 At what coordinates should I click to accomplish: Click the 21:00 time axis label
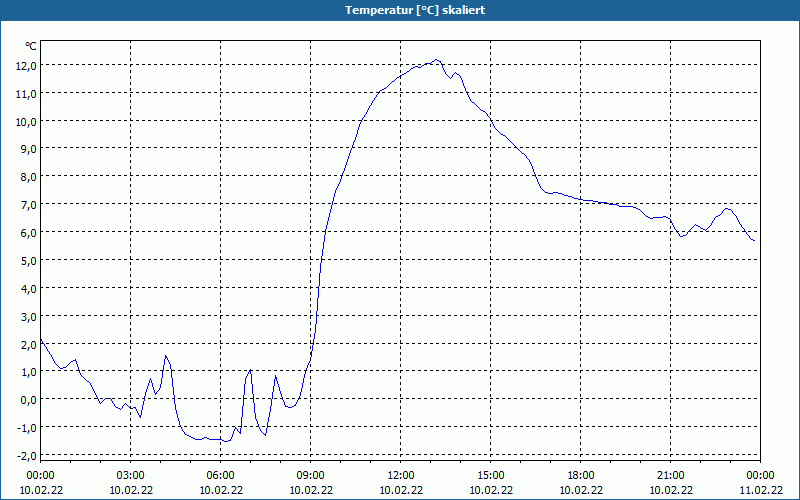coord(670,476)
